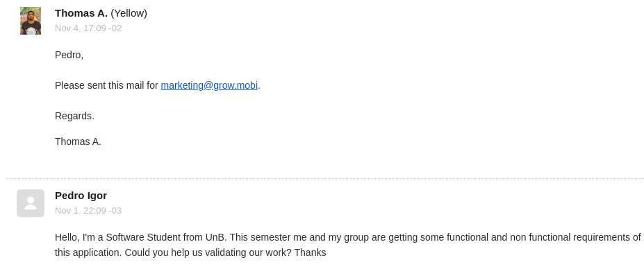644x267 pixels.
Task: Open the marketing@grow.mobi email link
Action: point(209,85)
